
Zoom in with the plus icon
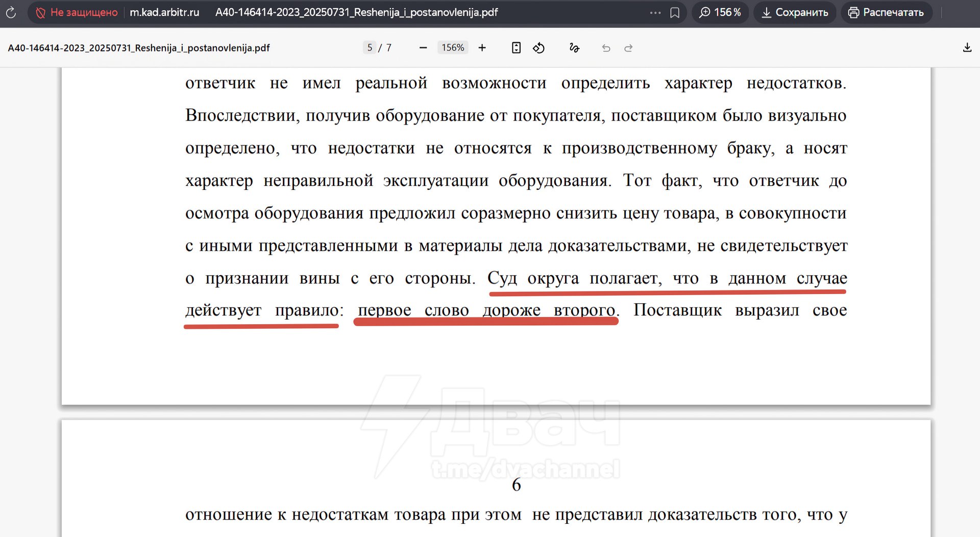click(x=482, y=48)
